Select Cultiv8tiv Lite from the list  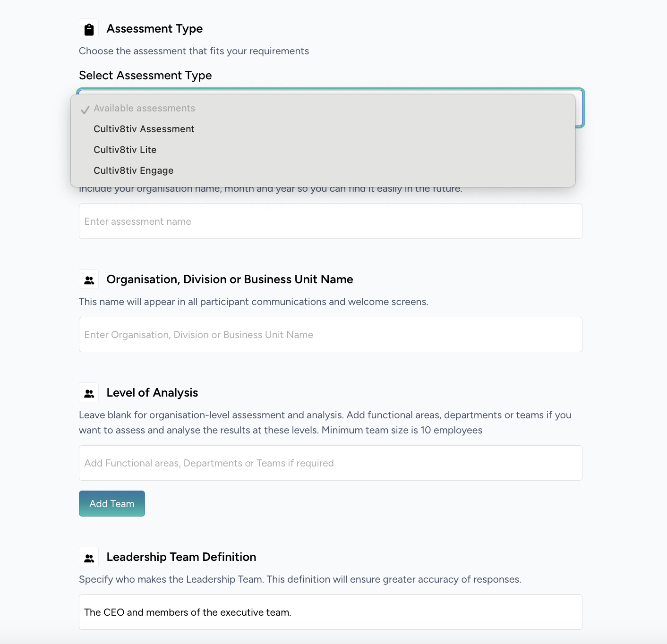[125, 150]
